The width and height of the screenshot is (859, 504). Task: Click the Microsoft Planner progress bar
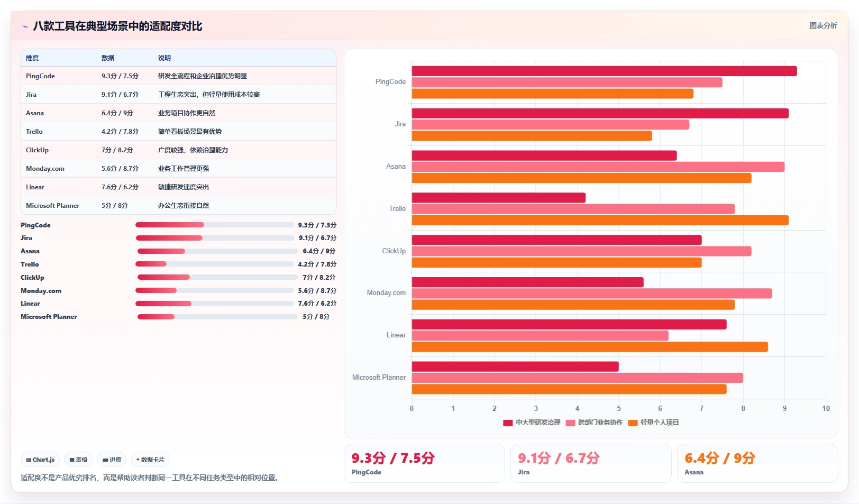pos(218,317)
